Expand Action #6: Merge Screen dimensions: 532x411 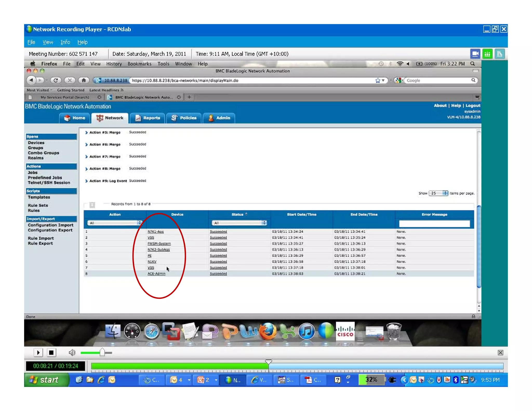click(x=86, y=144)
